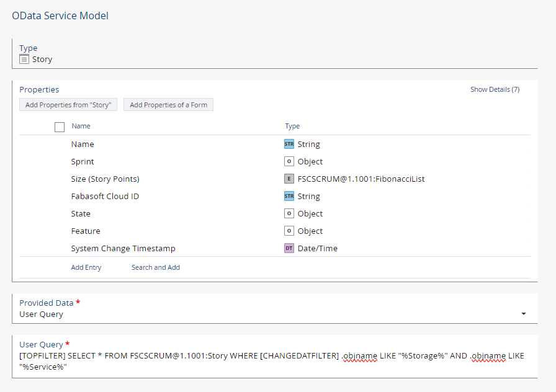
Task: Click STR icon in Fabasoft Cloud ID row
Action: tap(289, 196)
